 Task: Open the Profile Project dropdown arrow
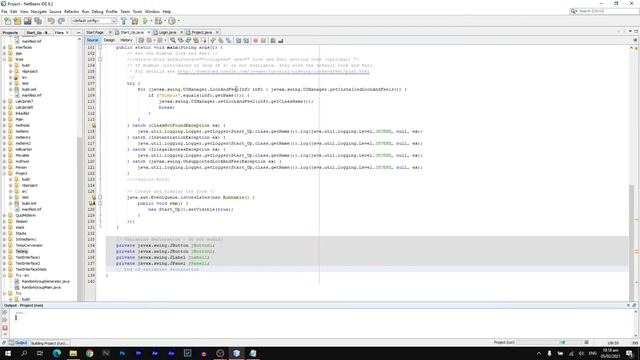point(178,21)
